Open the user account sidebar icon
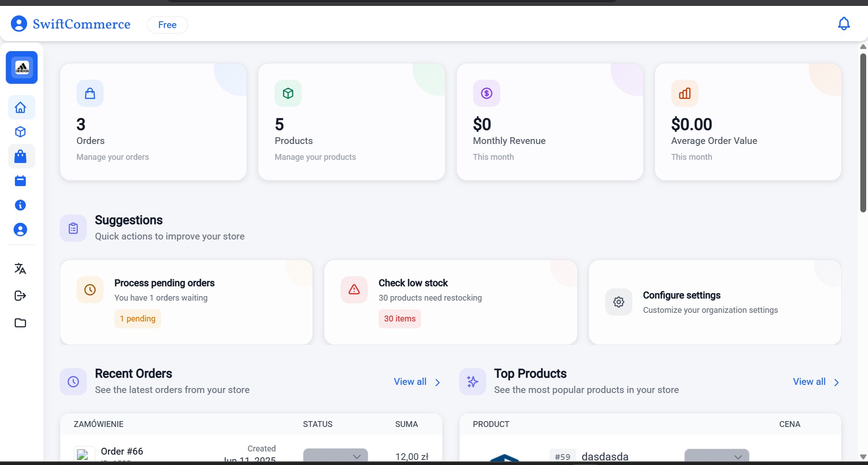Image resolution: width=868 pixels, height=465 pixels. [21, 230]
